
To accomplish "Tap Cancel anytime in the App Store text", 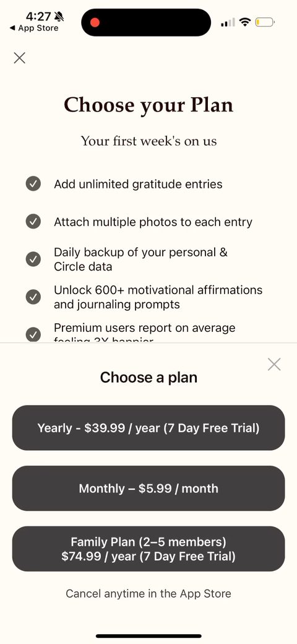I will 148,593.
